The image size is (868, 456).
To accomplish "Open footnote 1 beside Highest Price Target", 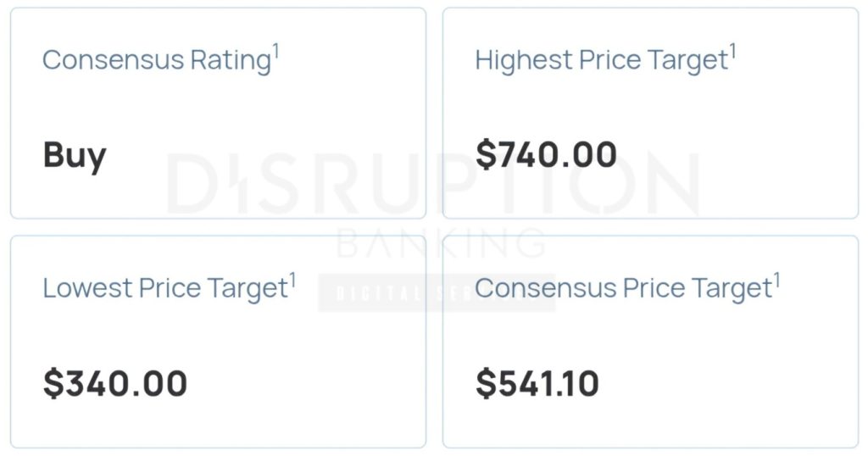I will (732, 52).
